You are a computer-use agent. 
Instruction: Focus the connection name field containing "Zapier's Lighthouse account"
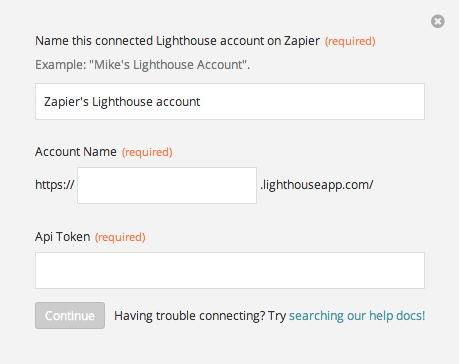pyautogui.click(x=230, y=101)
